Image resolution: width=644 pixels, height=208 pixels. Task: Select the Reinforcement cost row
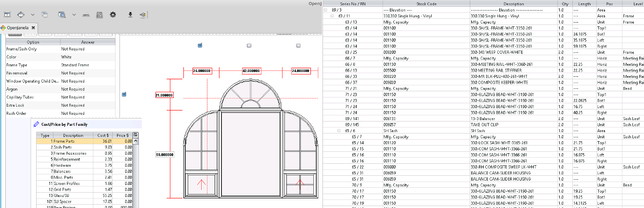(x=84, y=159)
